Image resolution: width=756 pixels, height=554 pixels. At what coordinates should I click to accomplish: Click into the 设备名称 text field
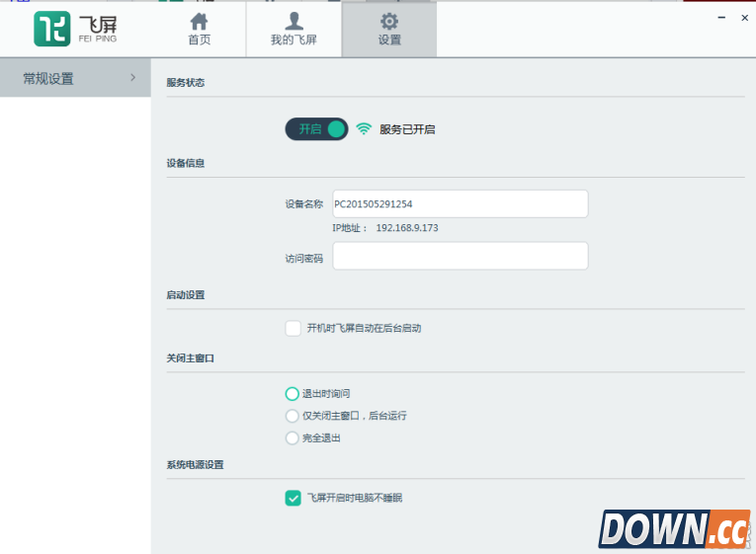coord(460,203)
